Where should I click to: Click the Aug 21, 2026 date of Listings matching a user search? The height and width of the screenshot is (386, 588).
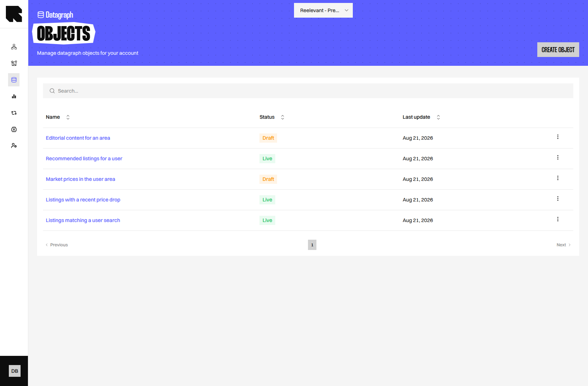click(418, 220)
